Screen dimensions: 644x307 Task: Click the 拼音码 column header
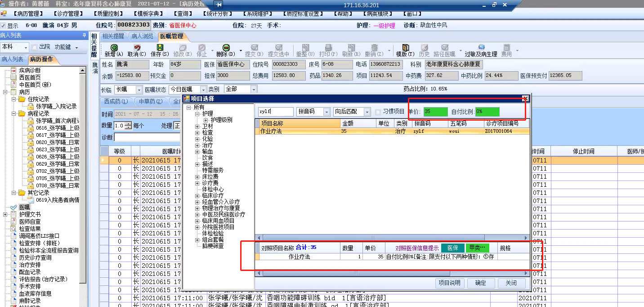pos(430,123)
